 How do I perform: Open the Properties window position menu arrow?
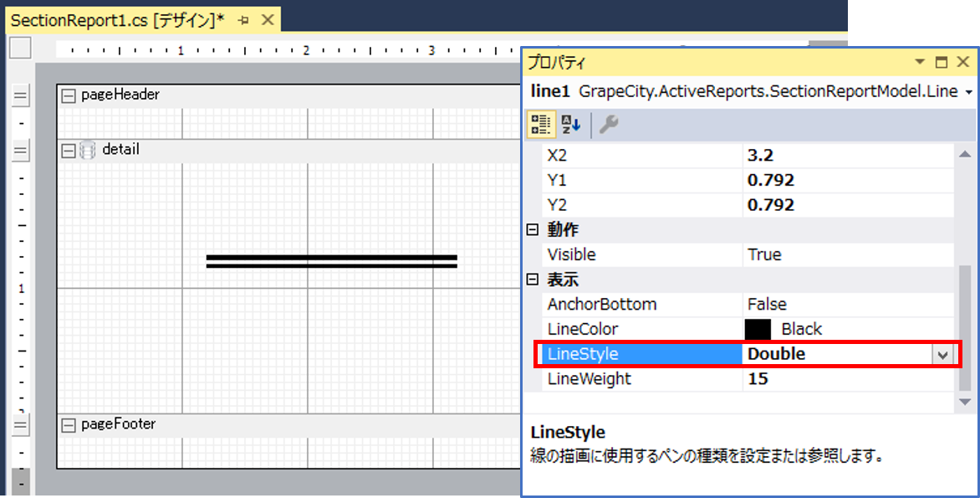[x=920, y=62]
